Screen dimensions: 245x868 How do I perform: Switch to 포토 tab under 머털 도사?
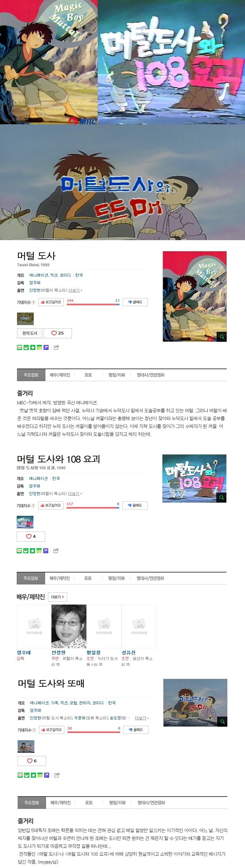pos(88,375)
